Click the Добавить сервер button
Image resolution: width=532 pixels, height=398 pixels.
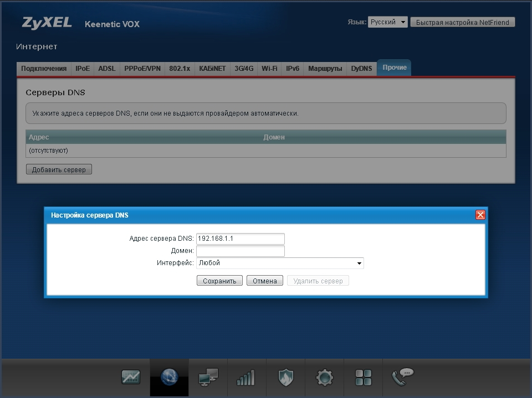click(59, 169)
